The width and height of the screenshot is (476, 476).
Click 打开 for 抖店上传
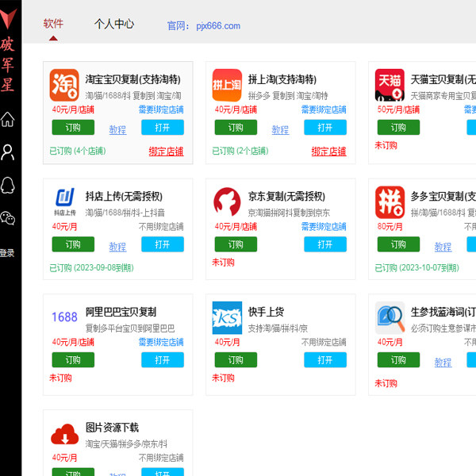(163, 244)
